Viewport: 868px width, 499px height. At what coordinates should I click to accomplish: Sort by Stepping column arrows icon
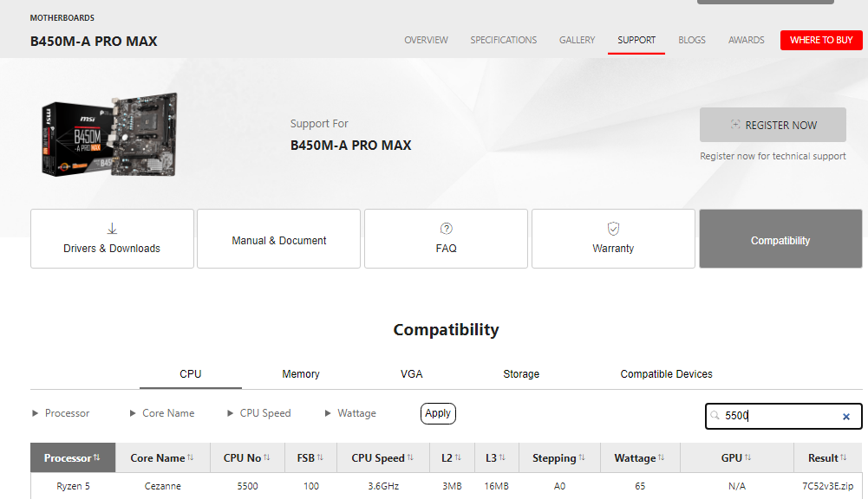coord(582,457)
